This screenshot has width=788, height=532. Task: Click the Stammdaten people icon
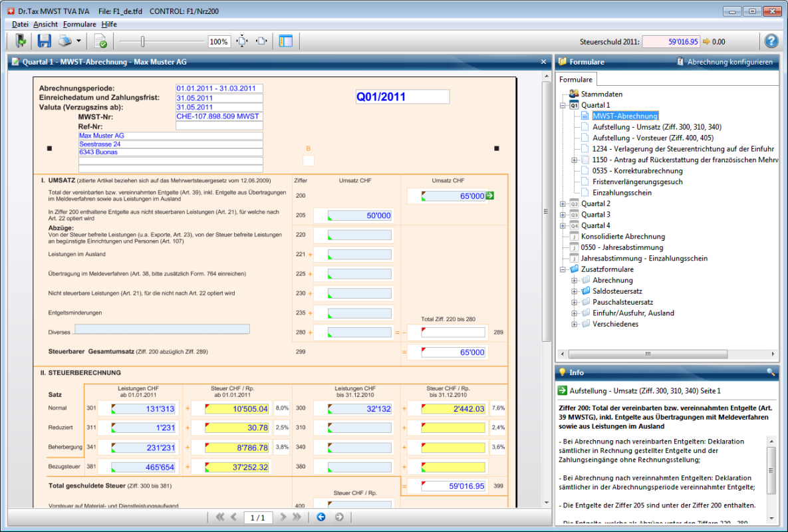[x=574, y=94]
